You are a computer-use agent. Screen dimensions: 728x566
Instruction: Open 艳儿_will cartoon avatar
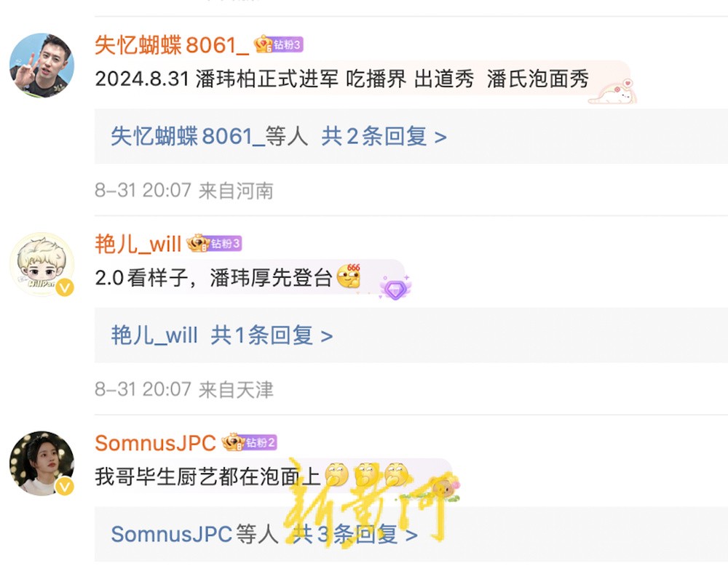tap(41, 264)
